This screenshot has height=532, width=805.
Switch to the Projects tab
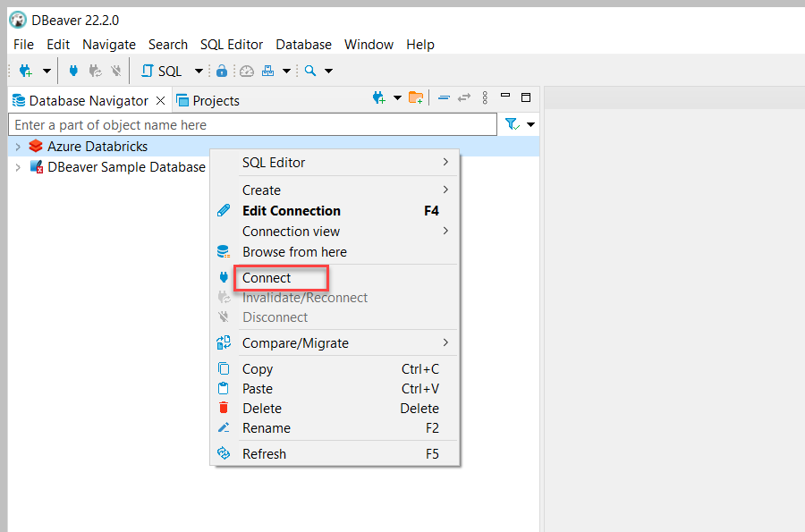click(208, 100)
